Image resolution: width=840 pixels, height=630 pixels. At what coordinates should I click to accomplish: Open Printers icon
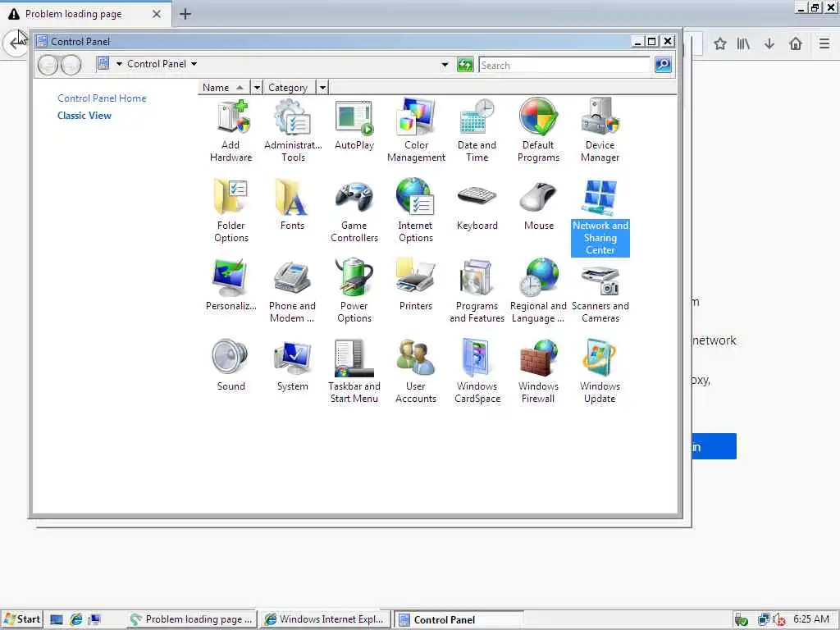click(416, 285)
